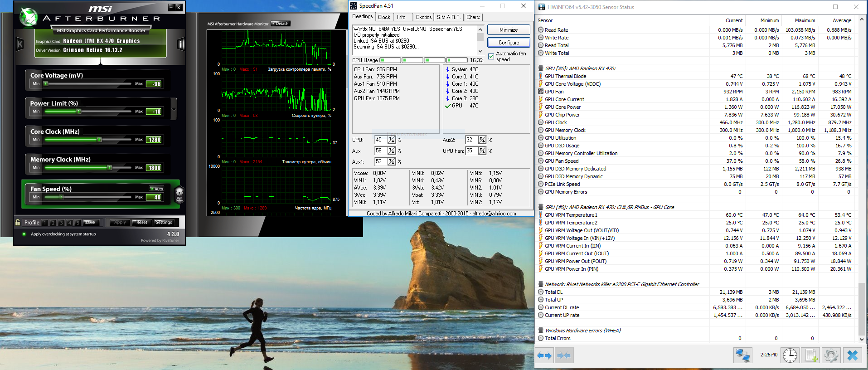The width and height of the screenshot is (868, 370).
Task: Click the Core Clock slider handle
Action: point(99,140)
